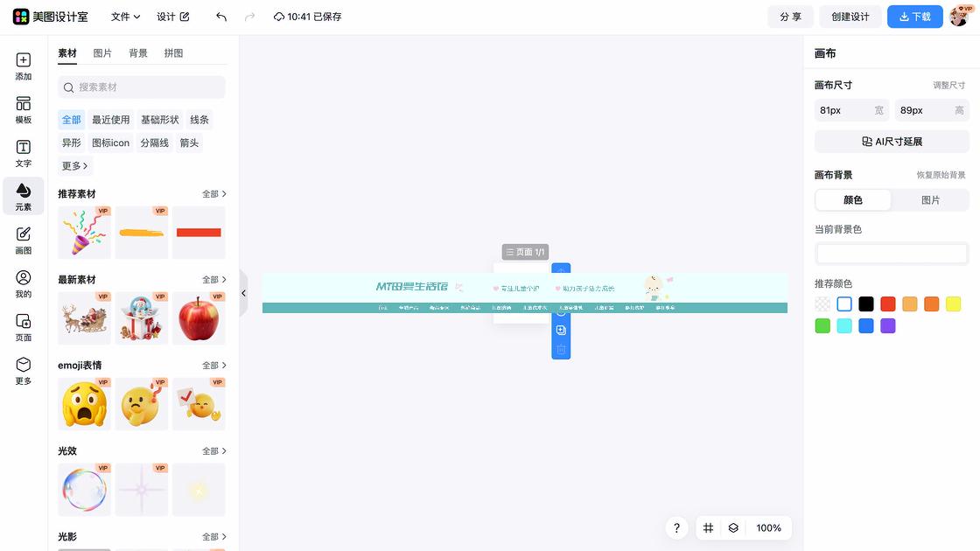Click the blue 下载 download button

pyautogui.click(x=915, y=17)
